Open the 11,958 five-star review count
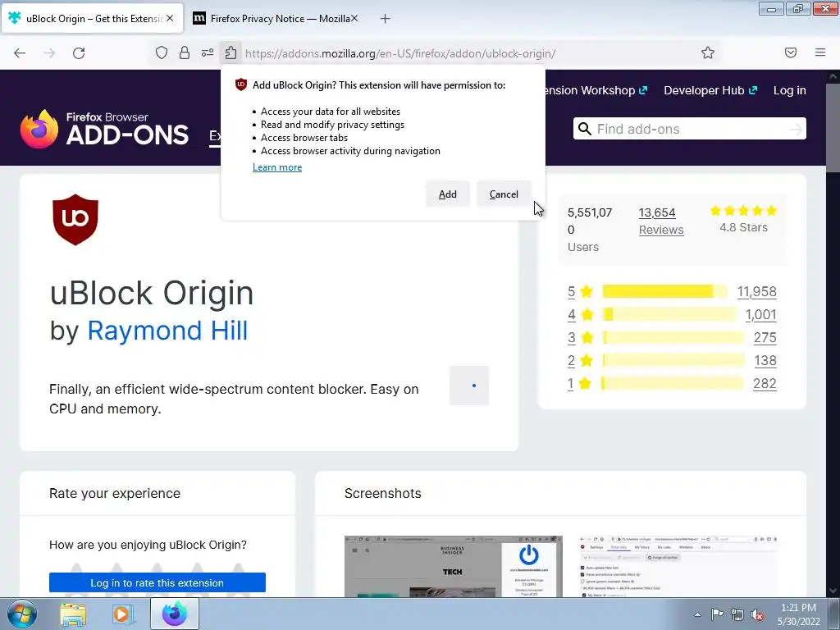The height and width of the screenshot is (630, 840). pyautogui.click(x=756, y=291)
